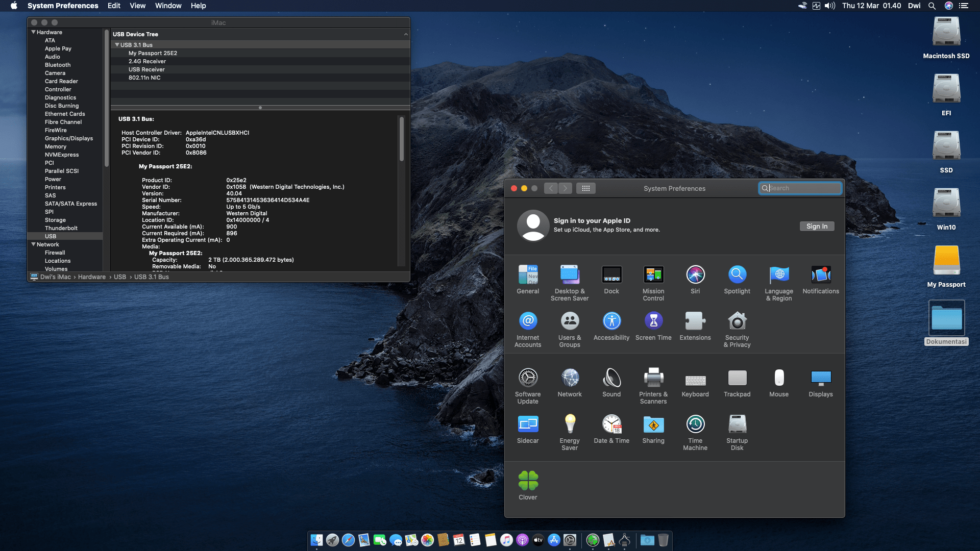
Task: Open the Time Machine preferences pane
Action: pyautogui.click(x=695, y=424)
